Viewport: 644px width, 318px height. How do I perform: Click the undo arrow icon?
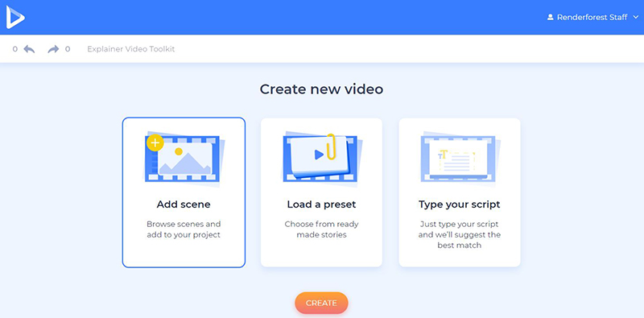coord(29,49)
